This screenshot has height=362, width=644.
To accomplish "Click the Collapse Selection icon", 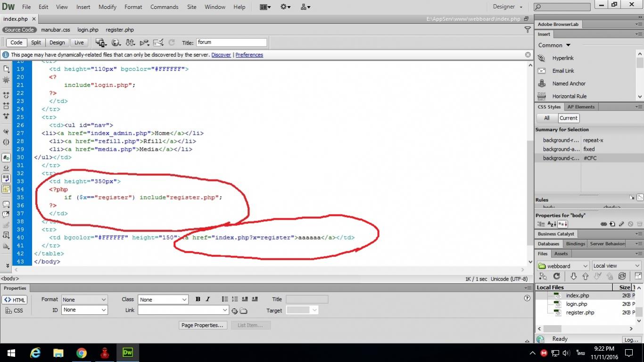I will [x=6, y=106].
